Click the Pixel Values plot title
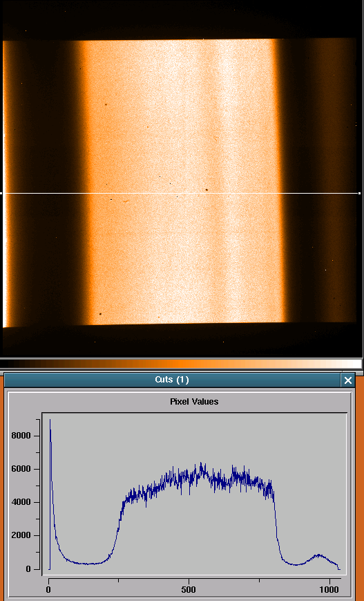Screen dimensions: 364x601 pyautogui.click(x=194, y=402)
